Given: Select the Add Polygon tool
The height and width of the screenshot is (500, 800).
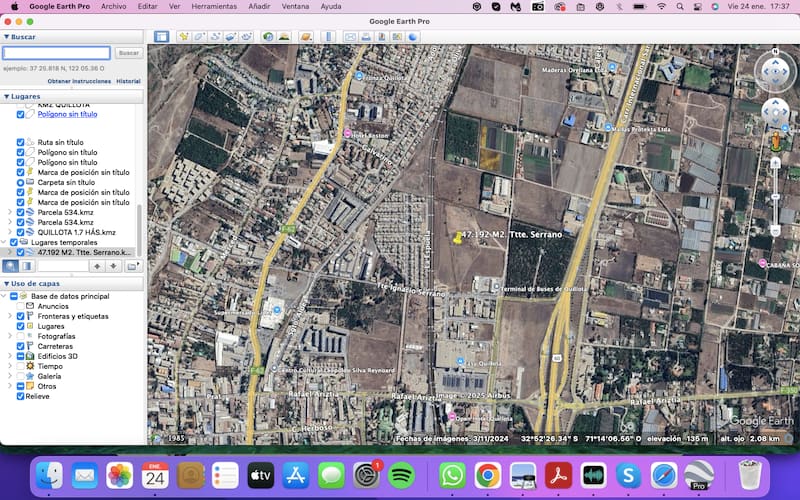Looking at the screenshot, I should [x=199, y=37].
